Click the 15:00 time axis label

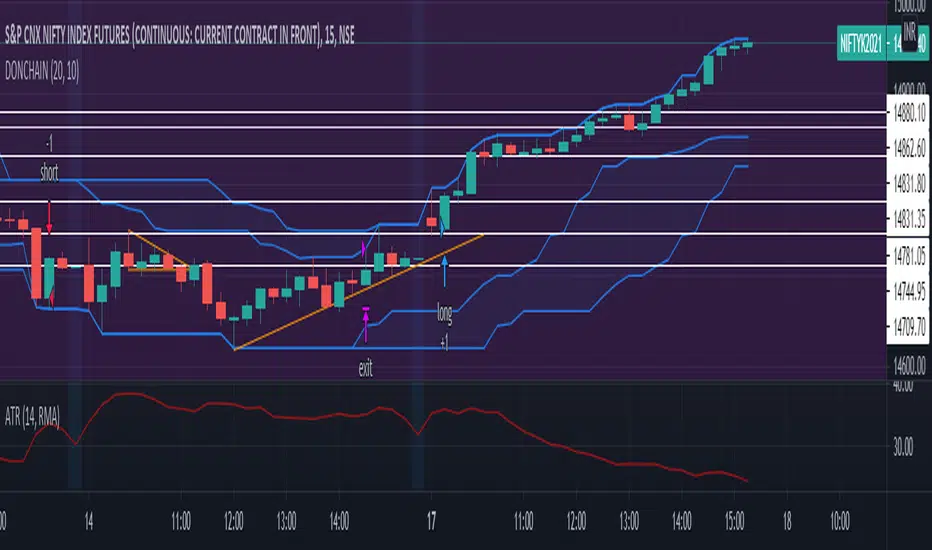coord(735,521)
